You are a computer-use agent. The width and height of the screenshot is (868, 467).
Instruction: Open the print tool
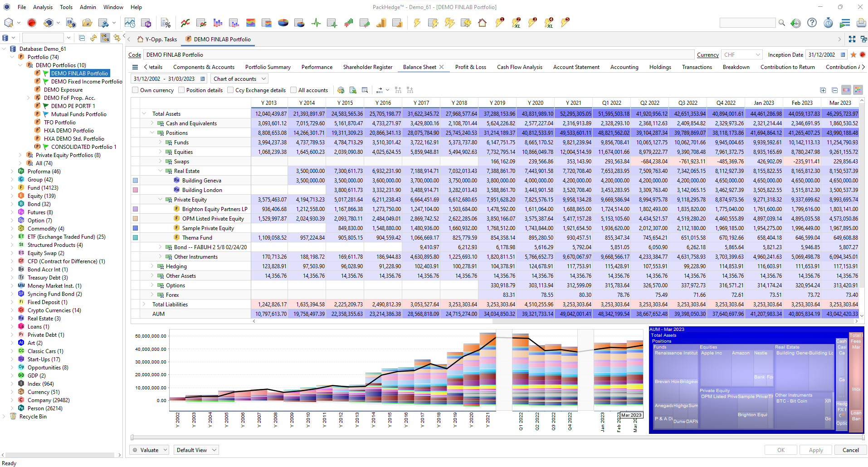[x=861, y=22]
